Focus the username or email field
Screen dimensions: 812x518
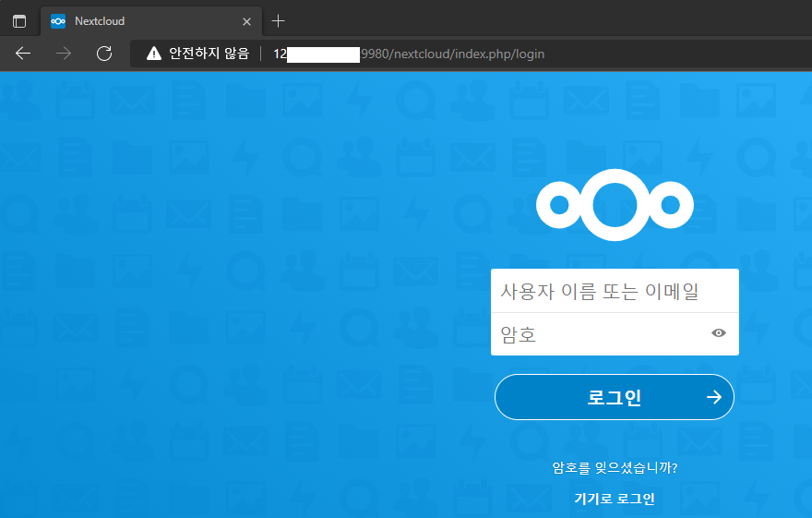[615, 291]
